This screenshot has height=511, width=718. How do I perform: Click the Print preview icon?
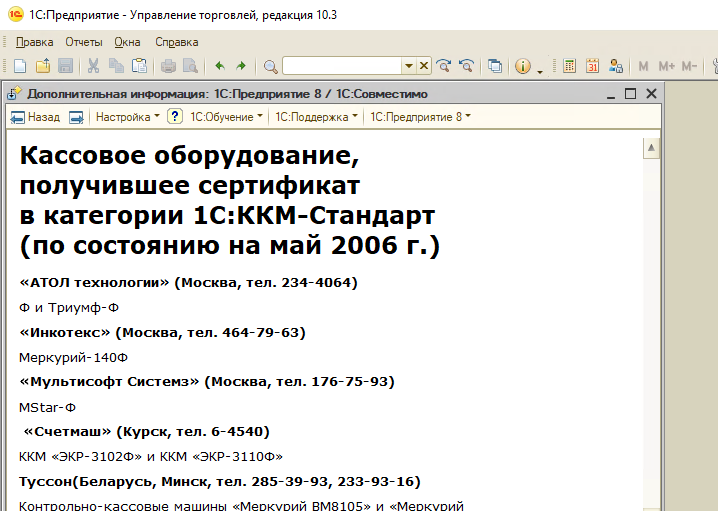[190, 66]
